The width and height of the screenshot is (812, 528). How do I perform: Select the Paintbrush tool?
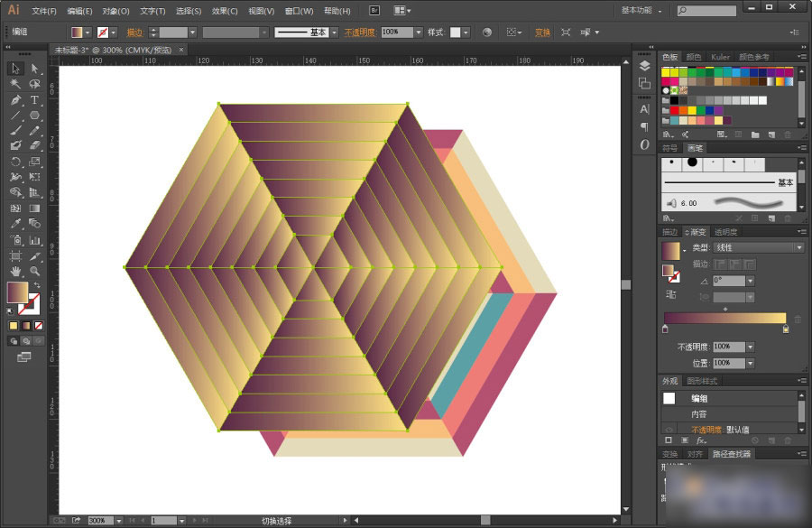coord(15,131)
